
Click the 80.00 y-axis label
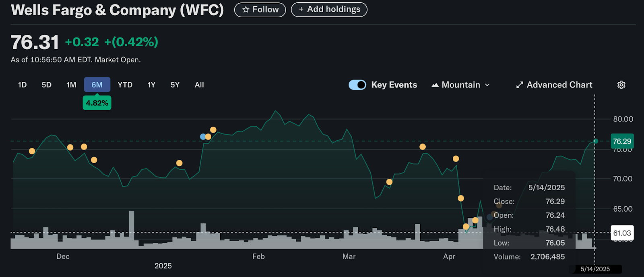(623, 119)
